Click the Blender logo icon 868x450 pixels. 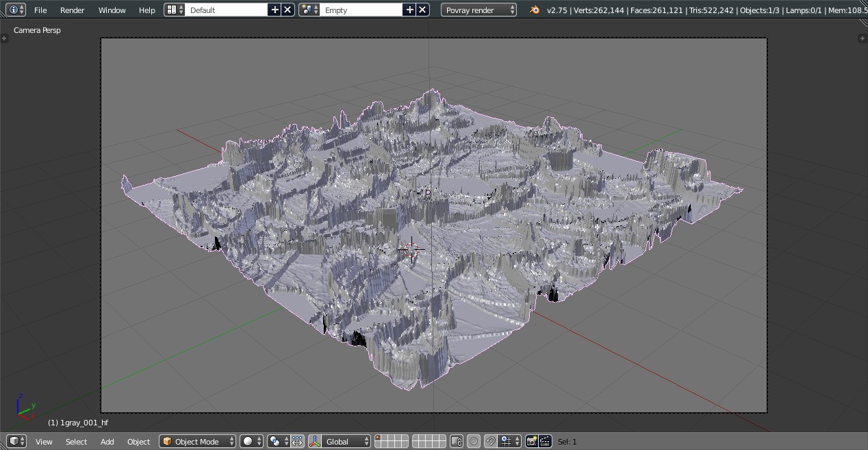(x=535, y=10)
